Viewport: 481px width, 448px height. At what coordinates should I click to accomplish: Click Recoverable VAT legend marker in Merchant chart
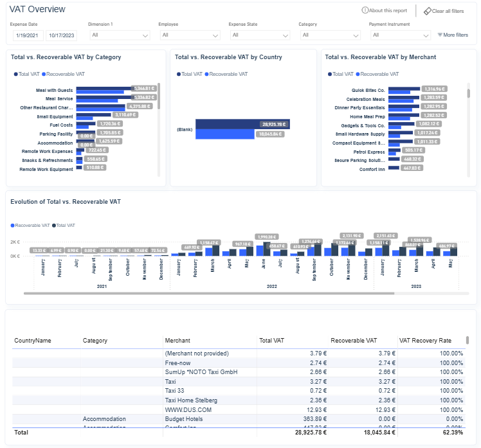point(358,74)
